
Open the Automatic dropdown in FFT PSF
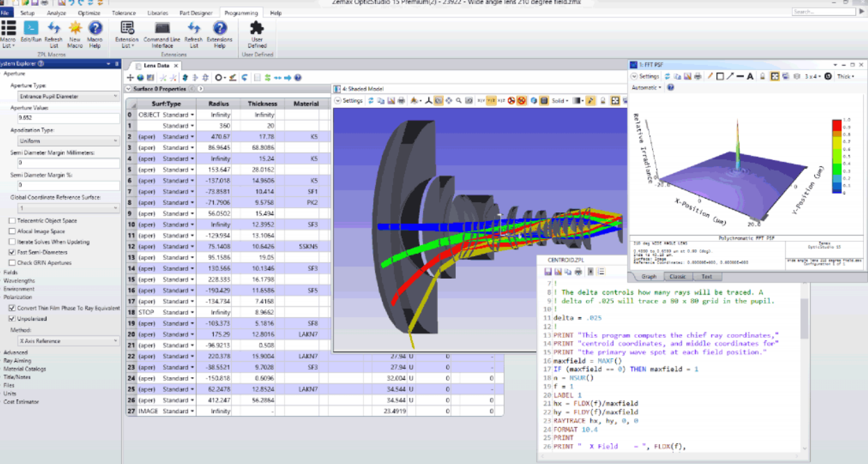[646, 87]
